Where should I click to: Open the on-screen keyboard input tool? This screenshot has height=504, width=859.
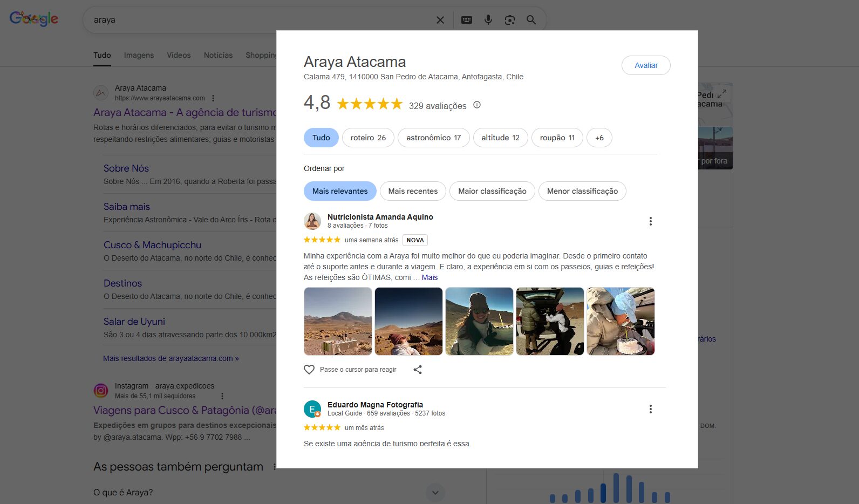467,20
